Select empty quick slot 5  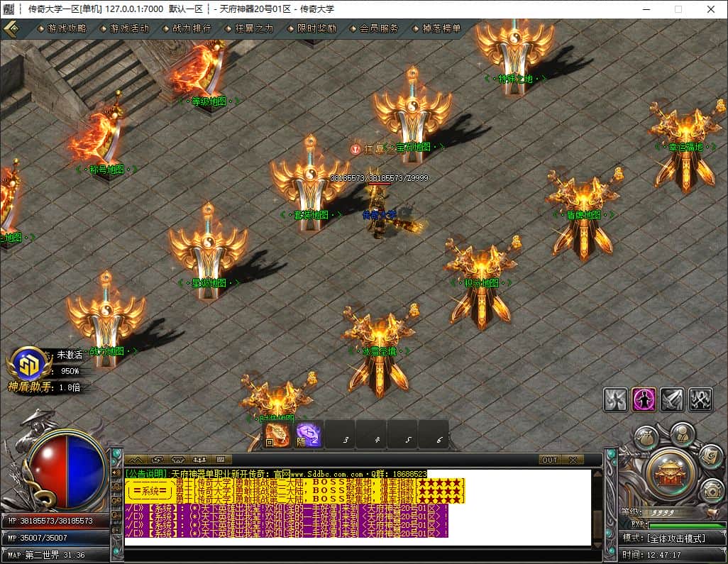tap(403, 436)
